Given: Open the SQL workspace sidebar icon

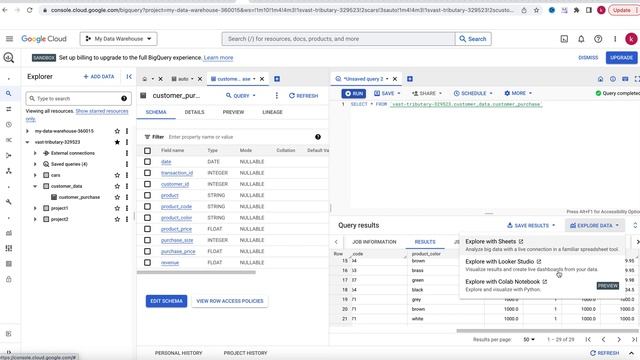Looking at the screenshot, I should pyautogui.click(x=9, y=93).
